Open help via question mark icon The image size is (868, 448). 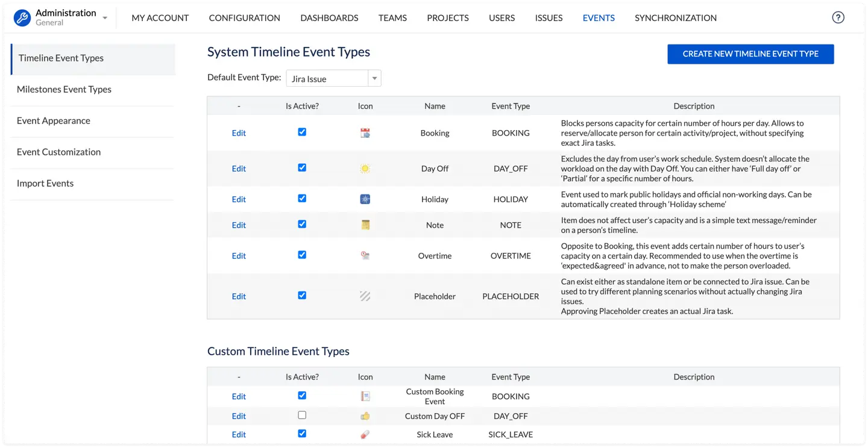click(838, 17)
